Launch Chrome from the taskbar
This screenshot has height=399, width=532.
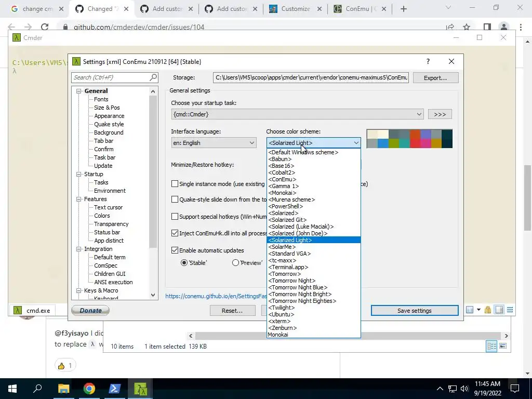89,389
